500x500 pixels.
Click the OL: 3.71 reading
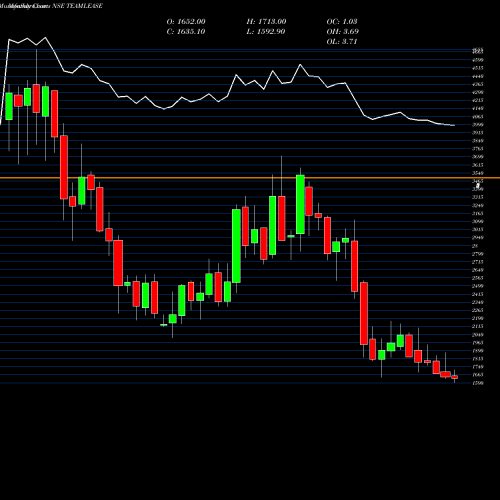pyautogui.click(x=342, y=41)
